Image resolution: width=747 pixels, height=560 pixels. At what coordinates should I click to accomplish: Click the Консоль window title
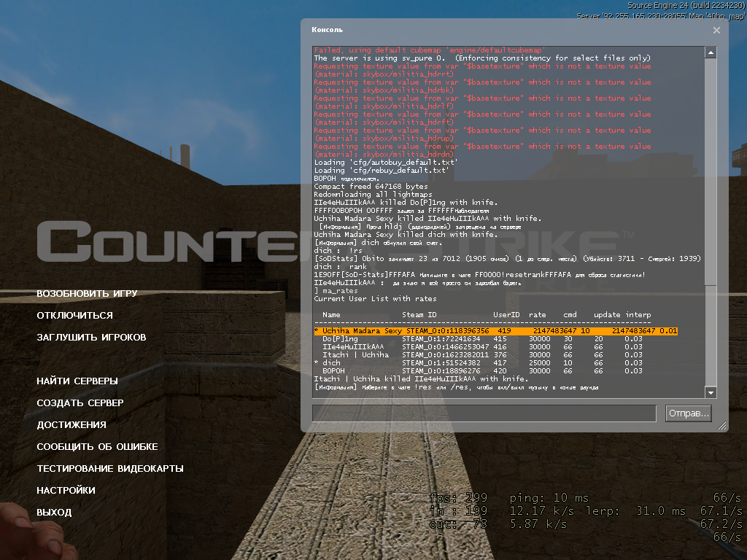[x=328, y=29]
